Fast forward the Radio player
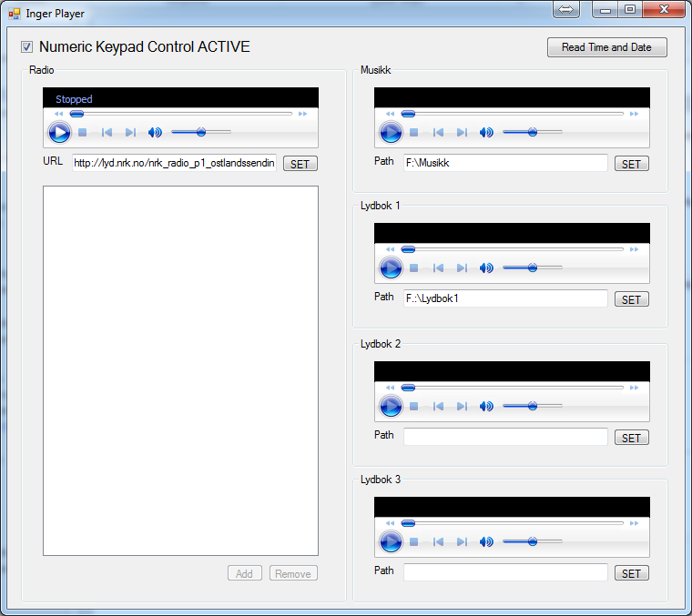 click(x=302, y=114)
